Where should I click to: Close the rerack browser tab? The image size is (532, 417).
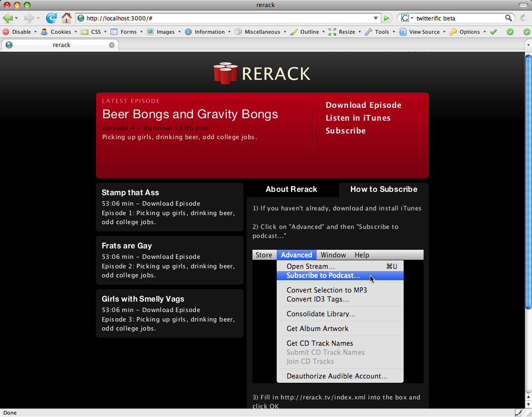click(x=112, y=45)
